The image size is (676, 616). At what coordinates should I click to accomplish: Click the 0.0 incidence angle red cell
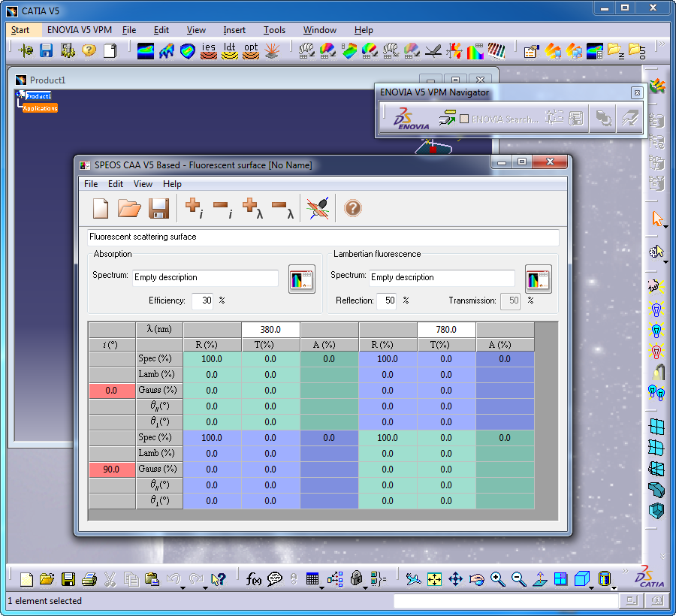112,391
